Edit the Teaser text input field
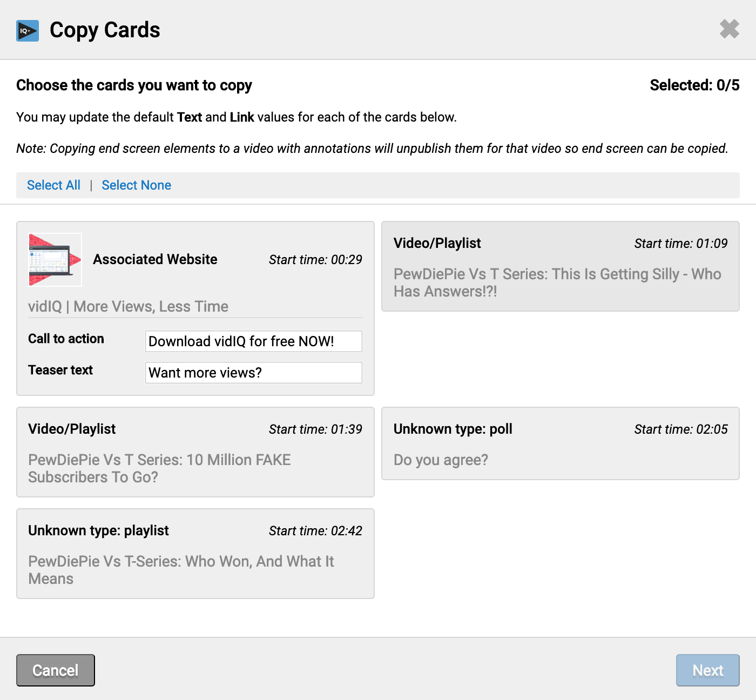Screen dimensions: 756x700 click(254, 373)
